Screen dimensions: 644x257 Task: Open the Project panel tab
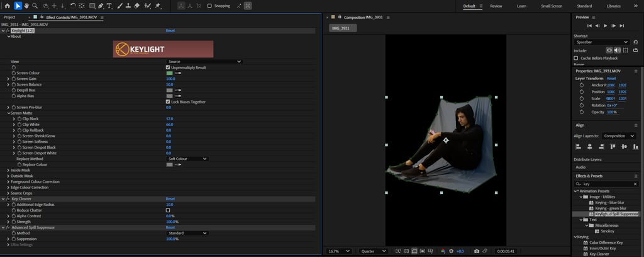point(9,17)
